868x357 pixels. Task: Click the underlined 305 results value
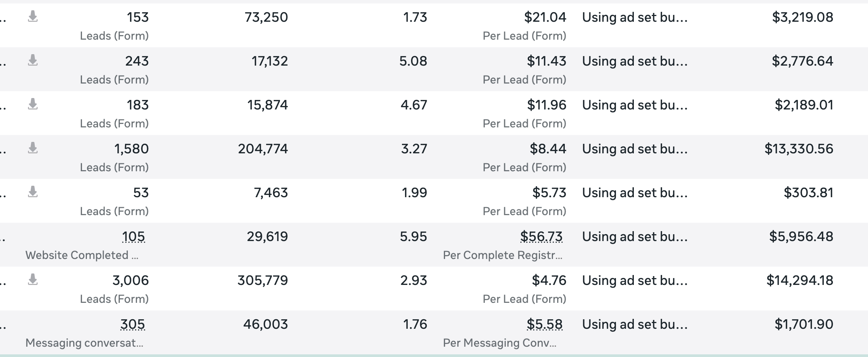[x=133, y=325]
